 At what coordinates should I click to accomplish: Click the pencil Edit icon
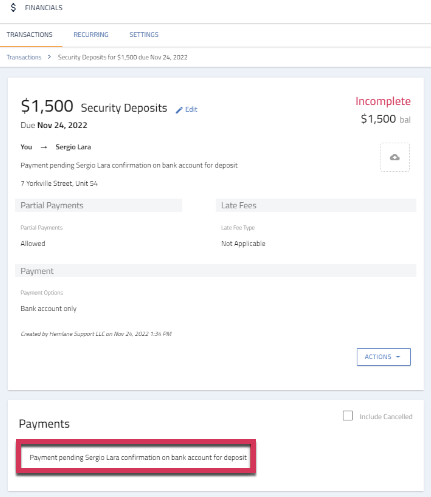(179, 110)
